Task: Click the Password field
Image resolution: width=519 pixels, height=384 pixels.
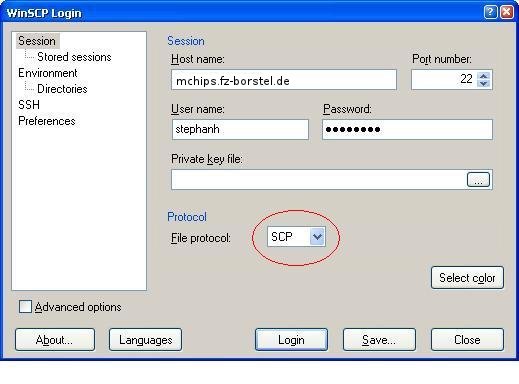Action: pyautogui.click(x=407, y=129)
